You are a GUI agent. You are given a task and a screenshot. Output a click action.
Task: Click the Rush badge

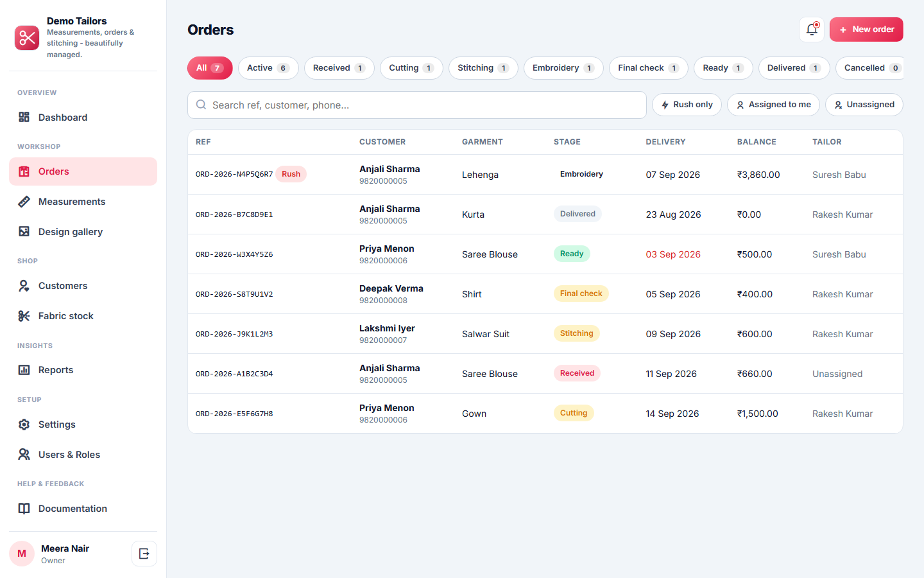pyautogui.click(x=291, y=174)
